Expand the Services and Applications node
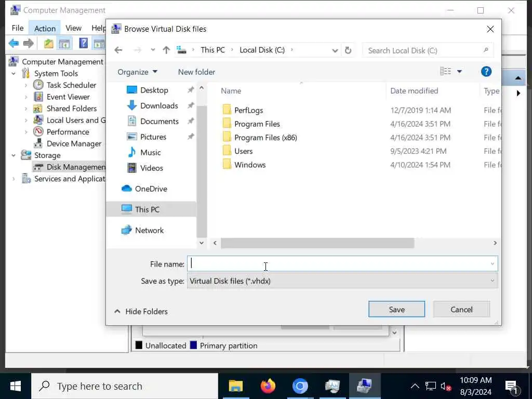 [x=13, y=179]
